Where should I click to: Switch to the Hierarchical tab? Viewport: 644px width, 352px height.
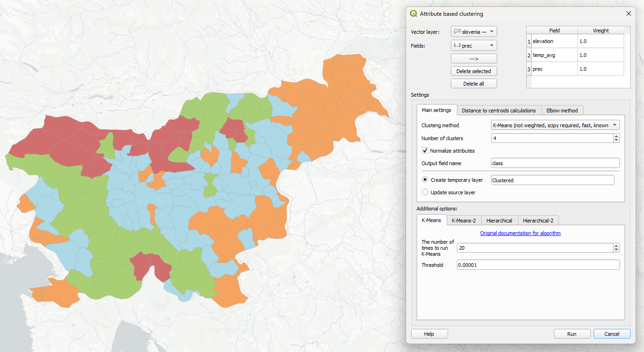click(499, 220)
